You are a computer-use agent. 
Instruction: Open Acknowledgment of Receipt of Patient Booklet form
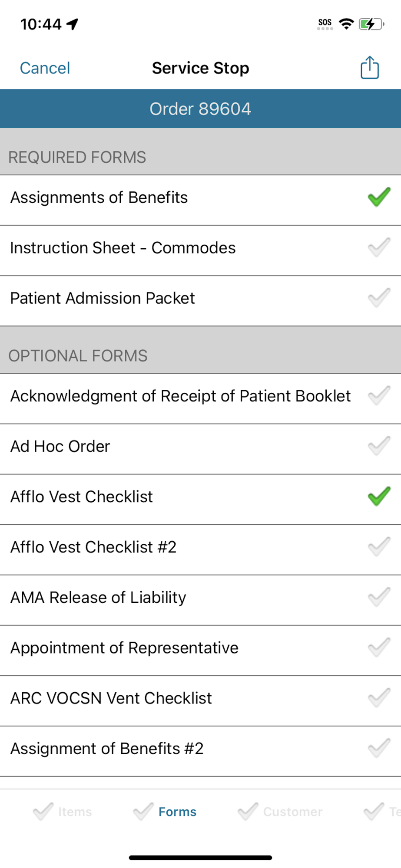click(180, 396)
